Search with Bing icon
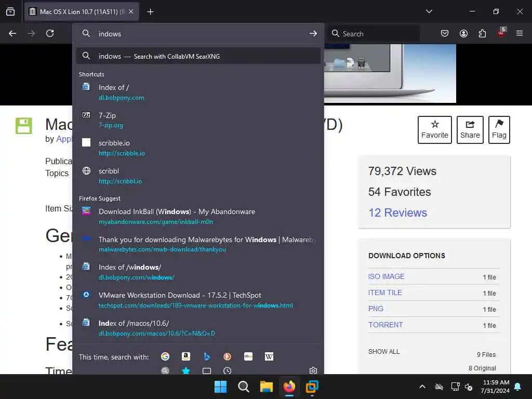Image resolution: width=532 pixels, height=399 pixels. tap(207, 356)
